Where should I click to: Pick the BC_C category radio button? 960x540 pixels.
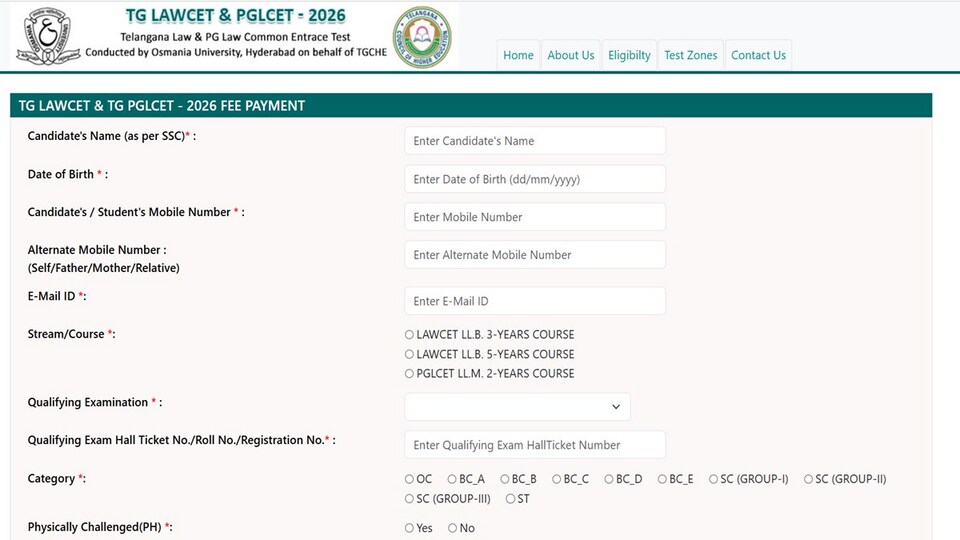click(x=557, y=479)
